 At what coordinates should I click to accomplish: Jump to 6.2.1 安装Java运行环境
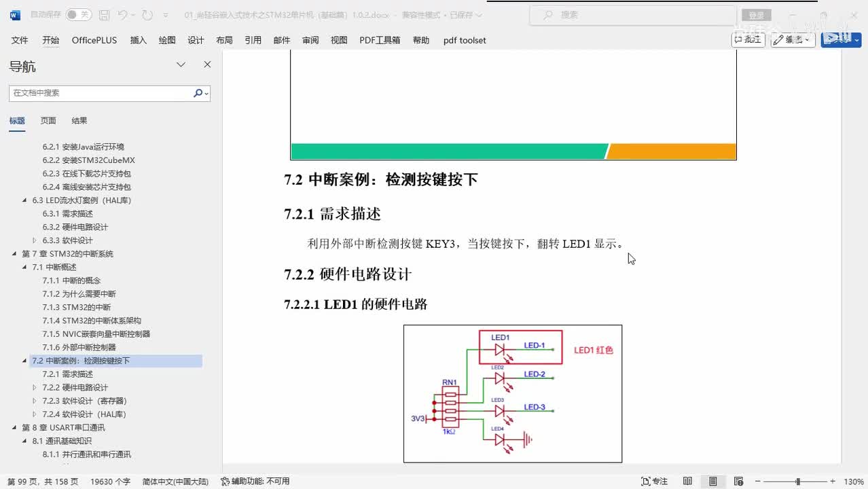(x=83, y=147)
